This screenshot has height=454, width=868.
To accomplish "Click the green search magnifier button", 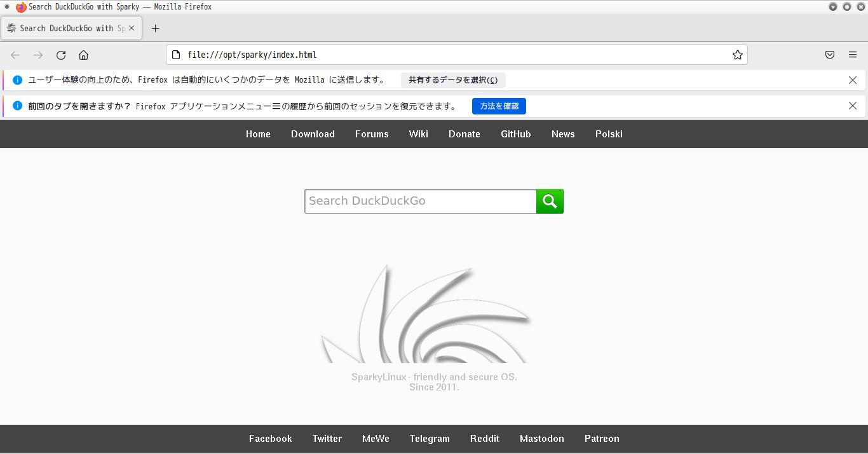I will coord(550,202).
